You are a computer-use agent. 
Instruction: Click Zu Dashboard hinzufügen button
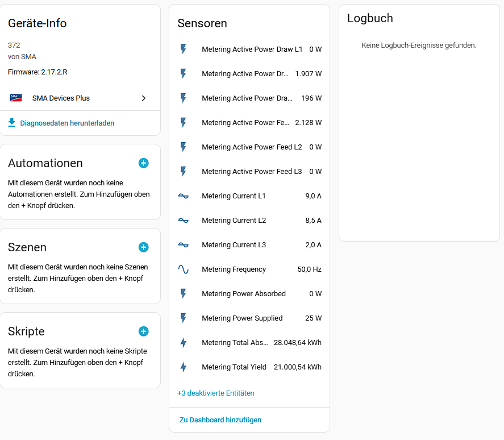(220, 420)
